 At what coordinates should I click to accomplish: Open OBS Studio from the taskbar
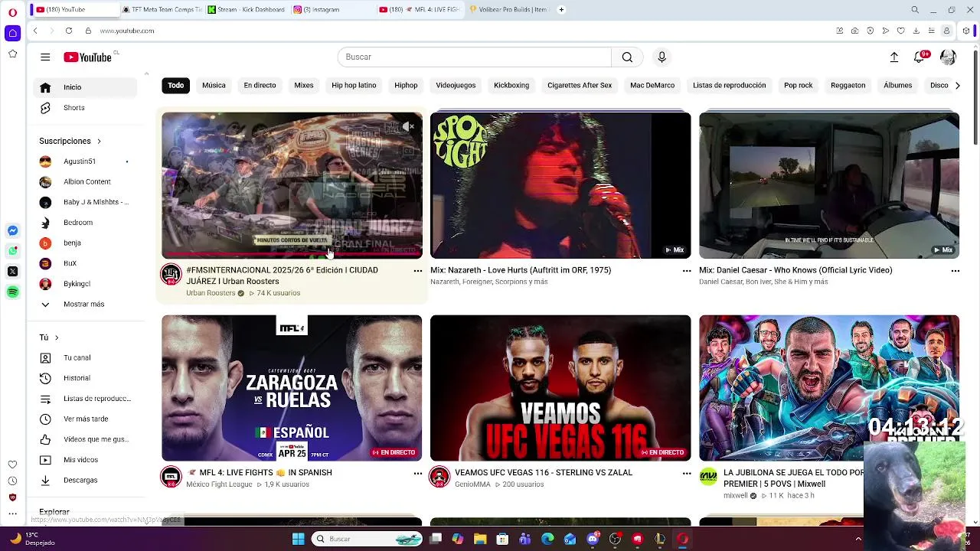coord(615,539)
